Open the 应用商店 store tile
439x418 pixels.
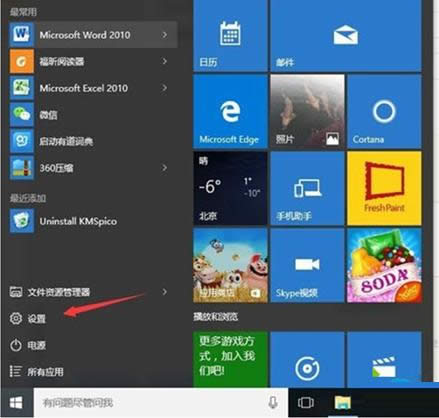pyautogui.click(x=230, y=265)
